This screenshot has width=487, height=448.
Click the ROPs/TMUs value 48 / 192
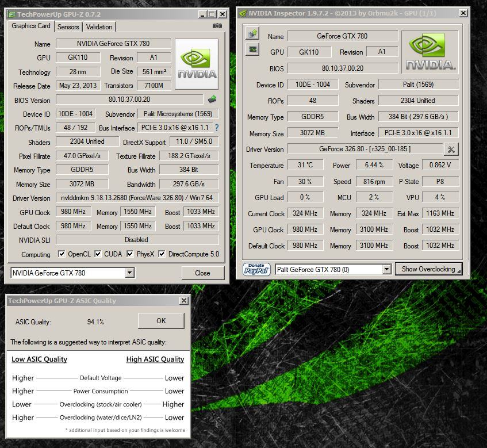(x=75, y=127)
